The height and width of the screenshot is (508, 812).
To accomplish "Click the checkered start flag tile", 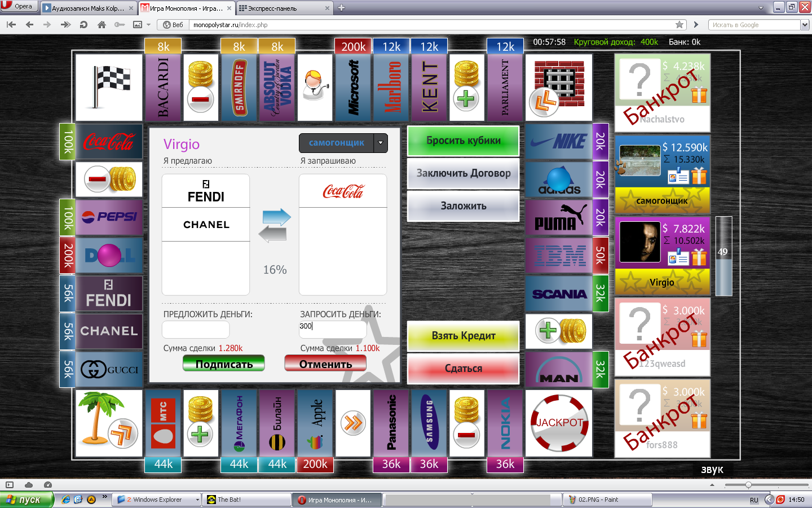I will [109, 87].
